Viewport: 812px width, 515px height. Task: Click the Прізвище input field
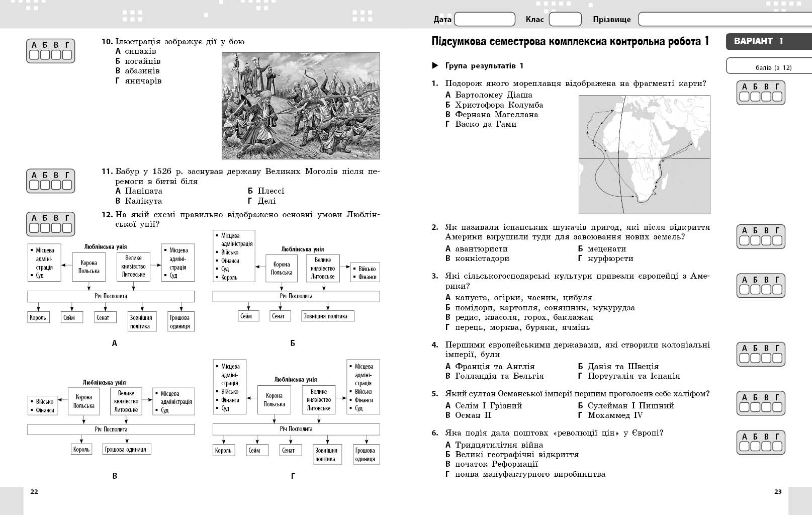pos(724,20)
